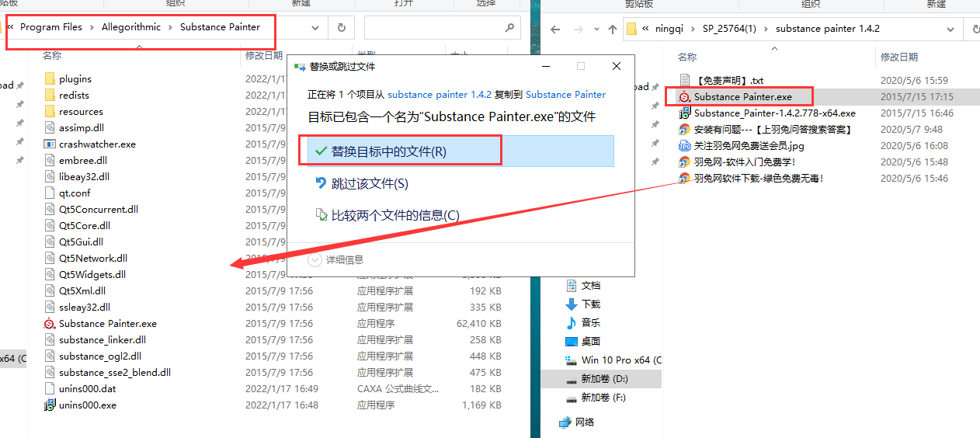Choose 替换目标中的文件(R) option
Image resolution: width=980 pixels, height=438 pixels.
click(x=460, y=151)
